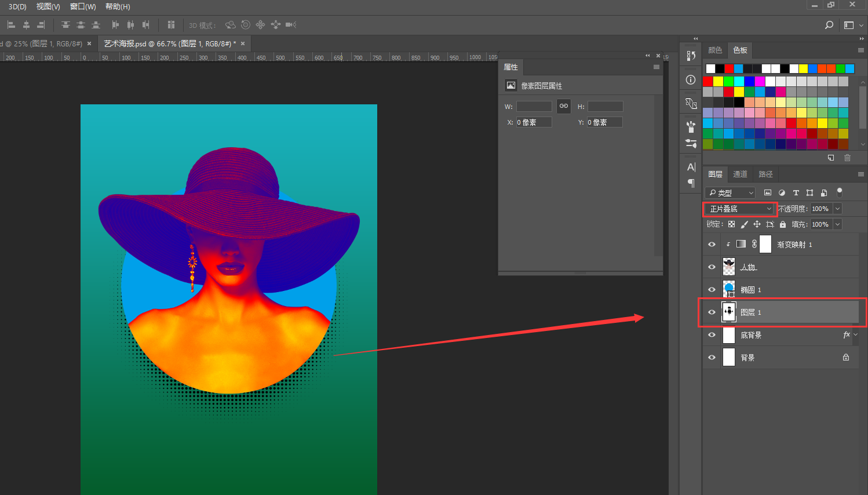
Task: Open the 正片叠底 blend mode dropdown
Action: pos(740,209)
